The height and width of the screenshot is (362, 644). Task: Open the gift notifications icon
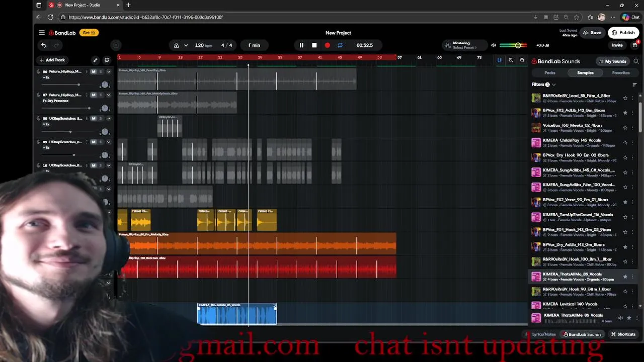tap(635, 45)
